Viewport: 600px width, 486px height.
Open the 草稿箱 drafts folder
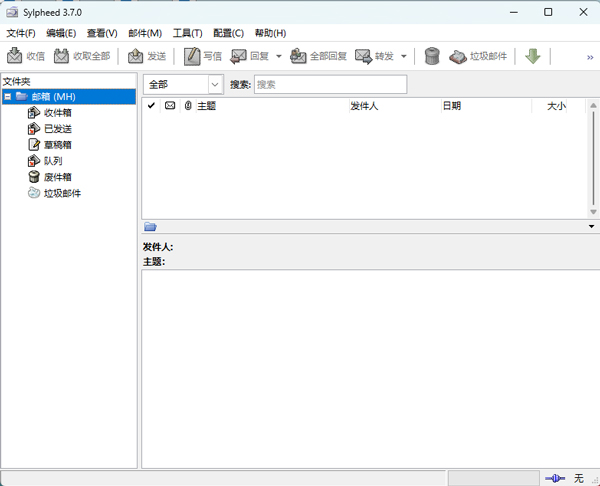point(49,145)
